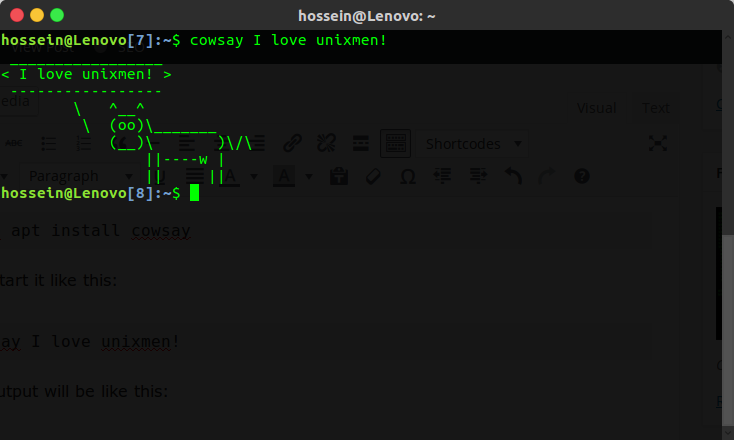This screenshot has height=440, width=734.
Task: Increase indent in the editor toolbar
Action: click(478, 176)
